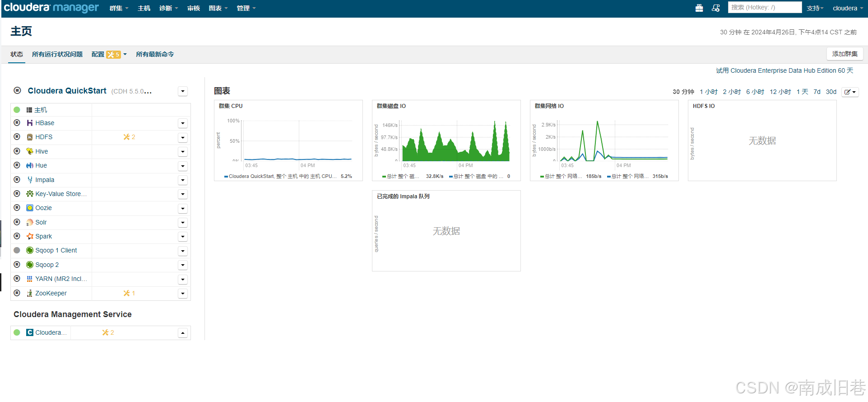Select the 7d time range
Screen dimensions: 868x402
tap(817, 92)
